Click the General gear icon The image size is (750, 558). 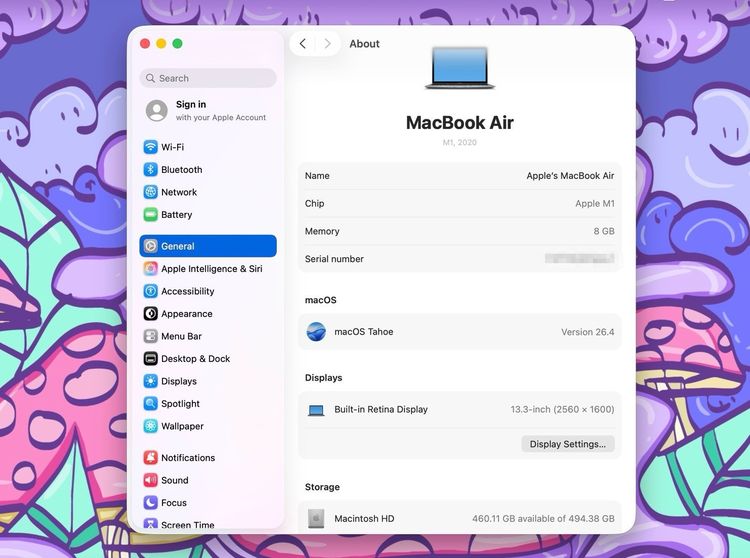pos(150,246)
